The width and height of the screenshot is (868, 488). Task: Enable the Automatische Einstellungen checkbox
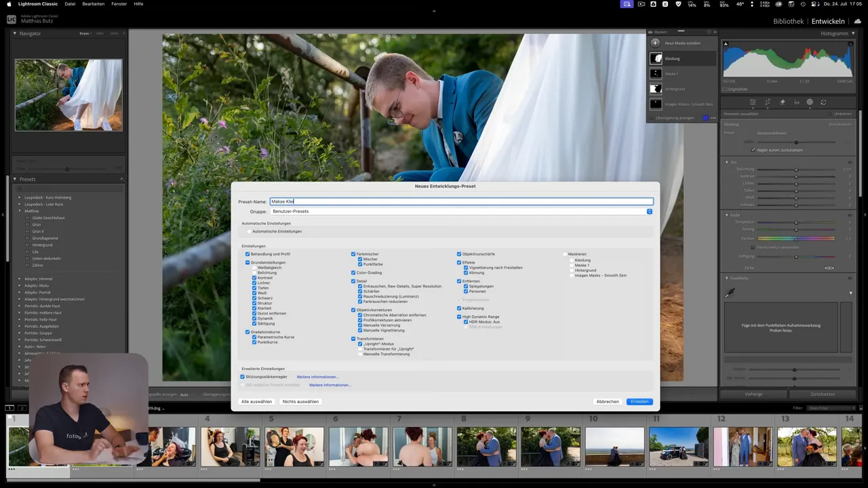(x=249, y=231)
